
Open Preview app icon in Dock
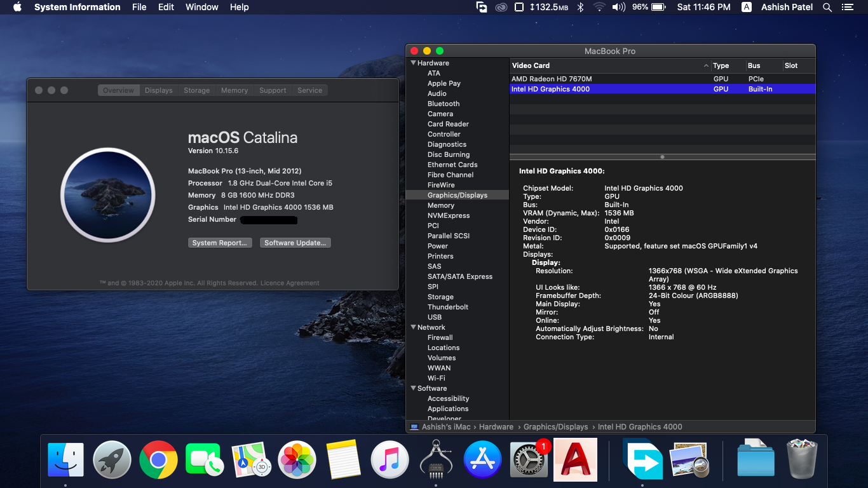click(x=689, y=459)
